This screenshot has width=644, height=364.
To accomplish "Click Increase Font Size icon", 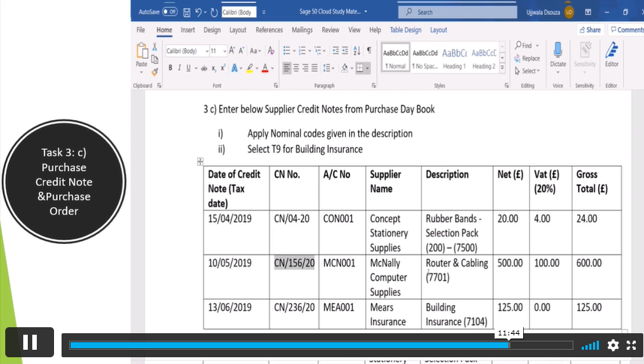I will [232, 50].
